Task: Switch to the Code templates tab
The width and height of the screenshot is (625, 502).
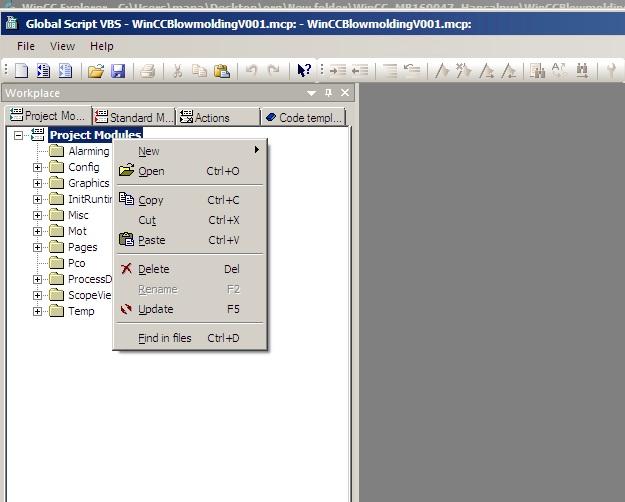Action: pos(304,117)
